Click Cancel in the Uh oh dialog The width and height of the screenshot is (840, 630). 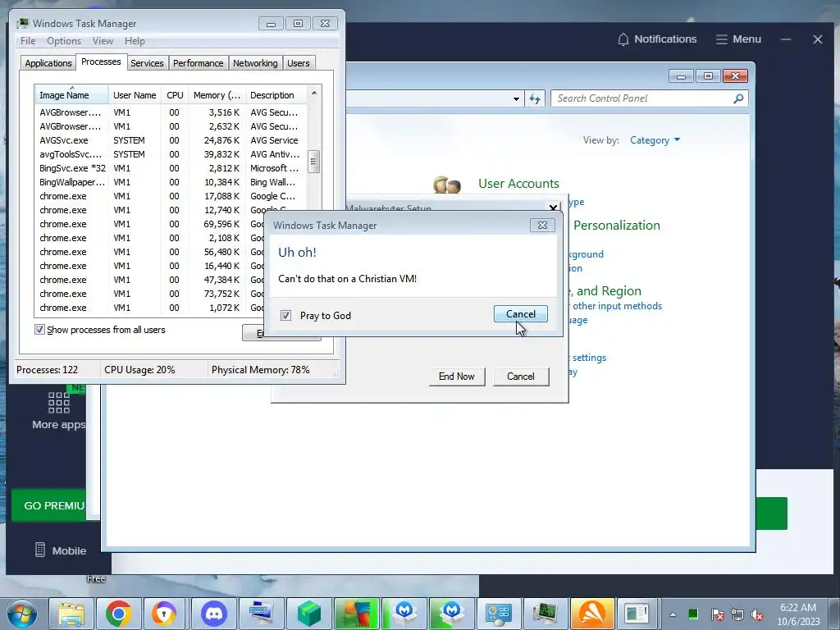pyautogui.click(x=521, y=314)
